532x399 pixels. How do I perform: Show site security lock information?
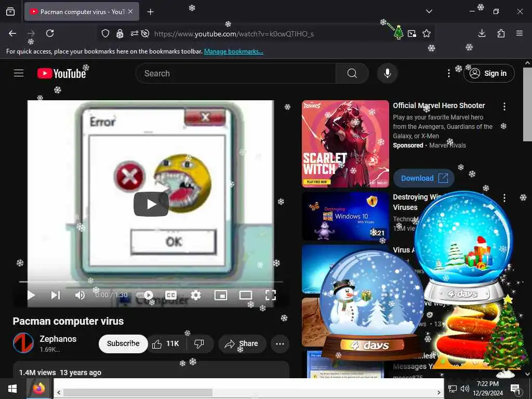coord(120,33)
